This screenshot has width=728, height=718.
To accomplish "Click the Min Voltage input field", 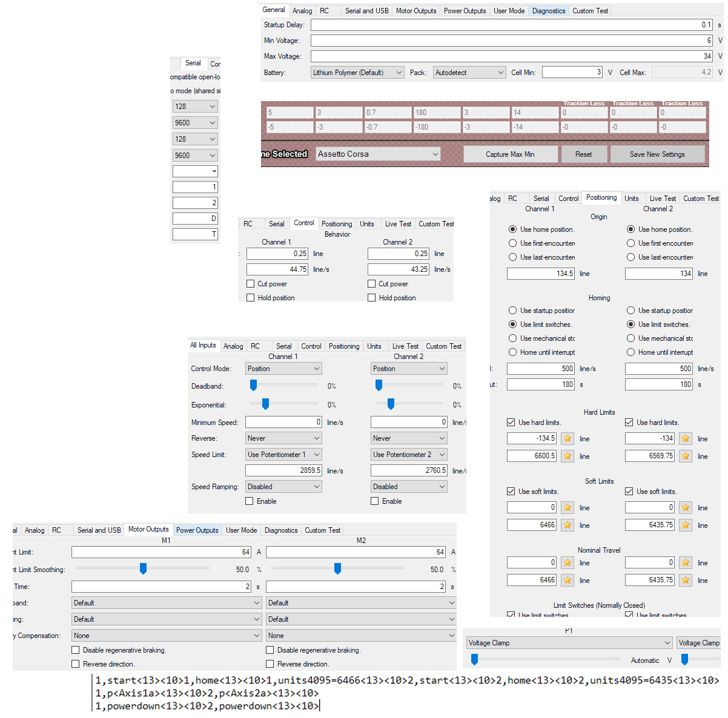I will (x=512, y=41).
